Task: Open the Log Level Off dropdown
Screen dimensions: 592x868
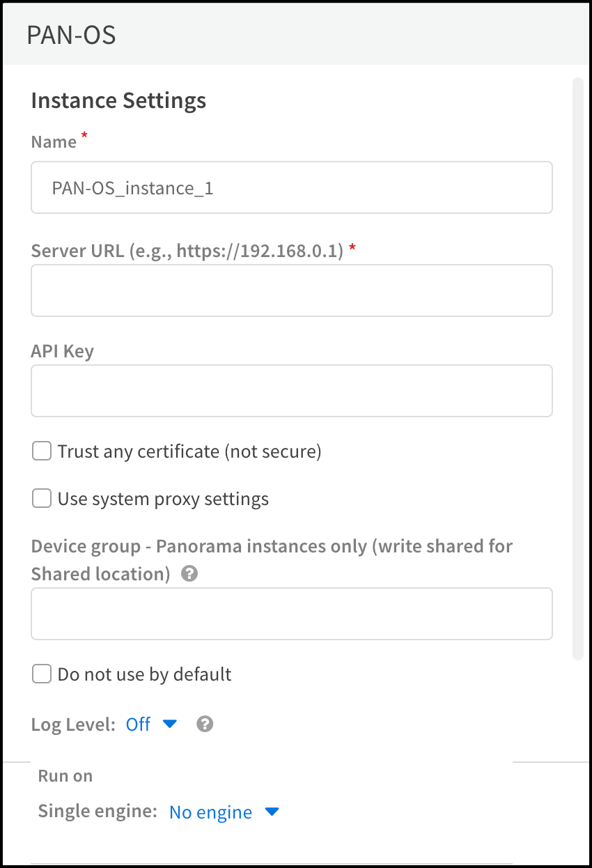Action: click(139, 724)
